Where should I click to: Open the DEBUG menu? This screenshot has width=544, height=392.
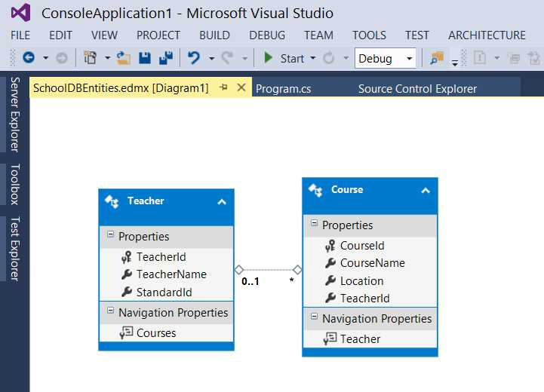point(267,35)
